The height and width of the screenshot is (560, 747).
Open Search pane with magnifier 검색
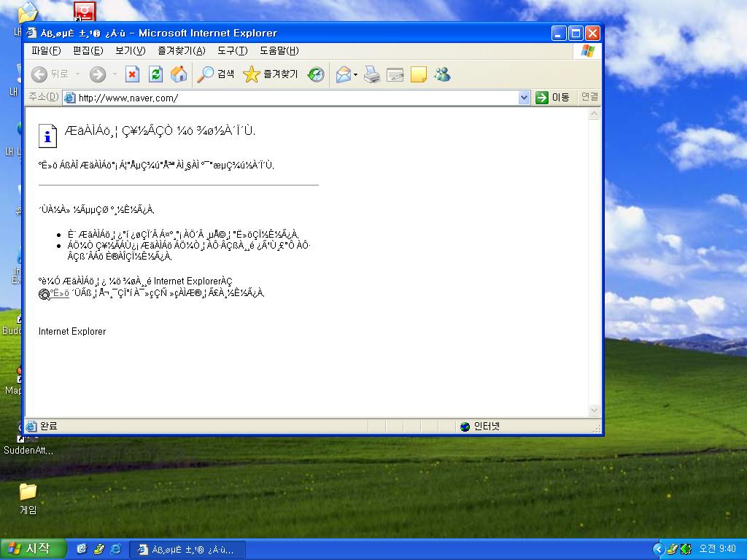click(x=215, y=74)
